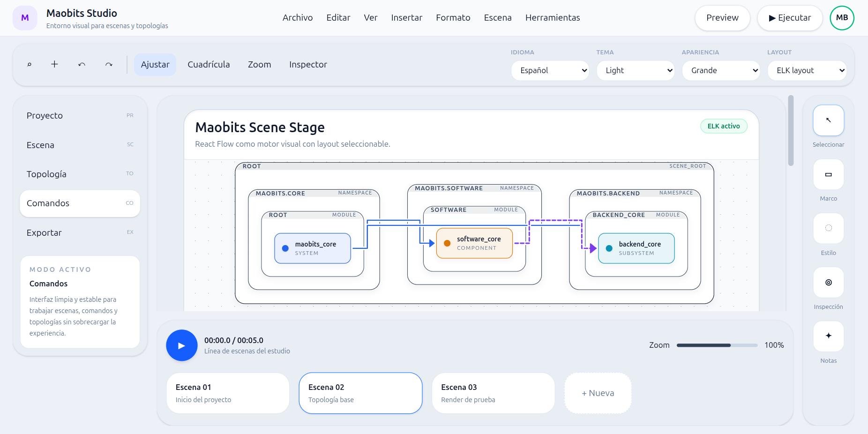Viewport: 868px width, 434px height.
Task: Open the Escena menu
Action: point(497,18)
